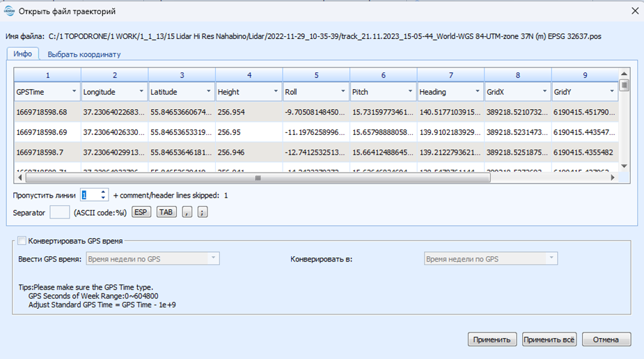Select Heading cell 139.9102183929...

[x=450, y=132]
